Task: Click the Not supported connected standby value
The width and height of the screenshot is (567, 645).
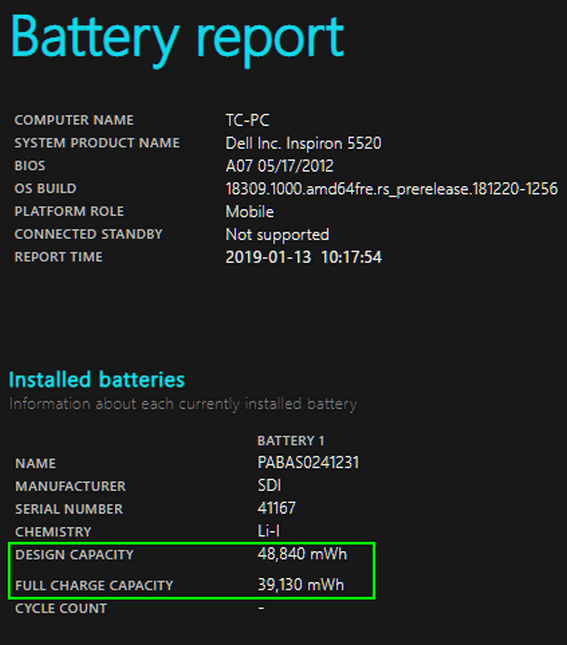Action: point(277,234)
